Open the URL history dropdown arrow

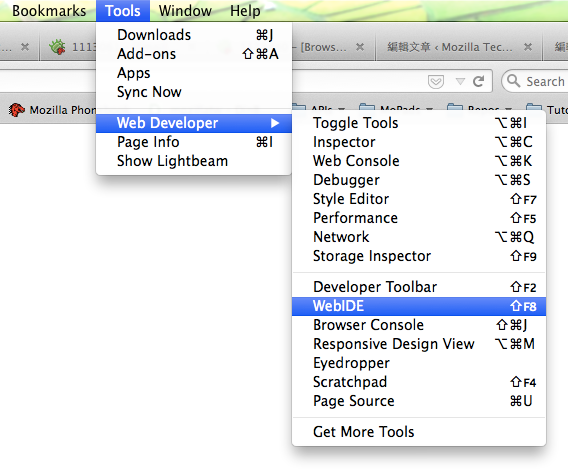click(460, 81)
